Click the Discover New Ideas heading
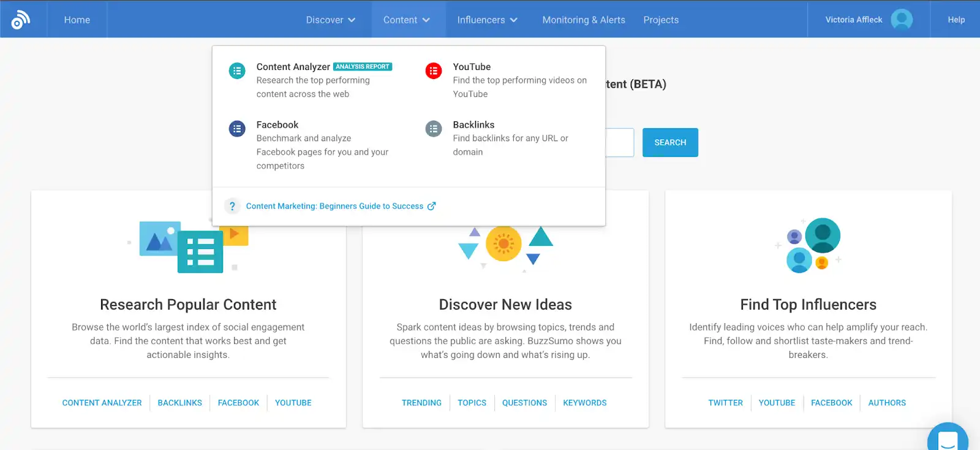Screen dimensions: 980x450 [505, 305]
